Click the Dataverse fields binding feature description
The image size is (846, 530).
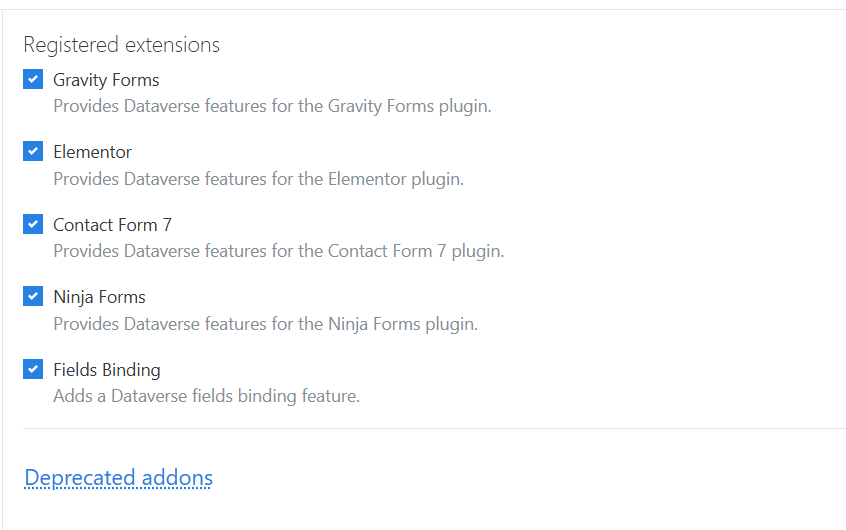pyautogui.click(x=206, y=396)
